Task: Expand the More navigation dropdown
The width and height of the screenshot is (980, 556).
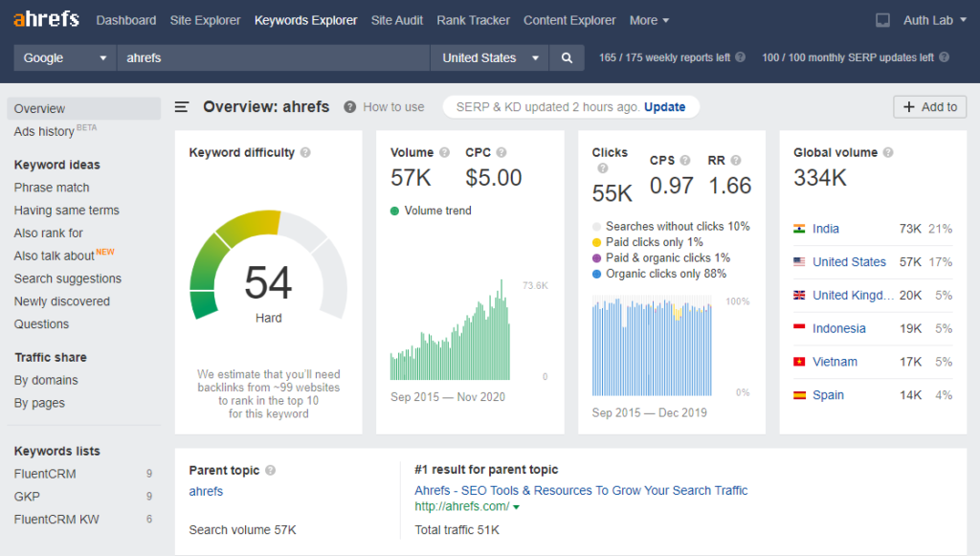Action: [648, 19]
